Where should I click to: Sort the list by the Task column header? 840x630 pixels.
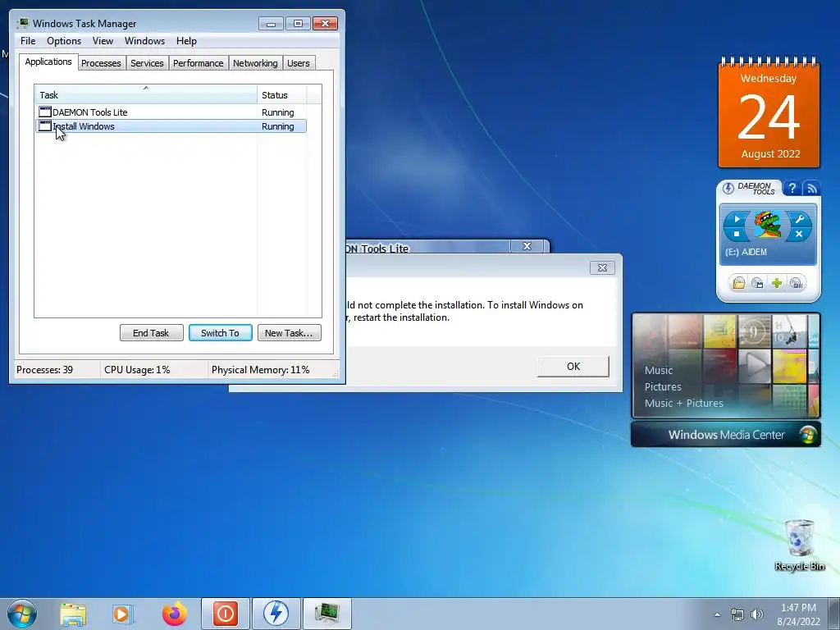pyautogui.click(x=146, y=95)
